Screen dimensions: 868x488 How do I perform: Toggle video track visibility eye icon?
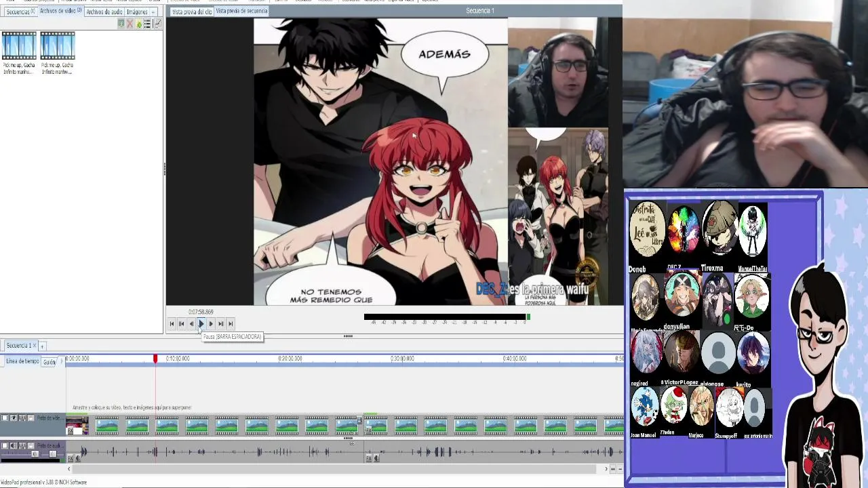coord(13,418)
